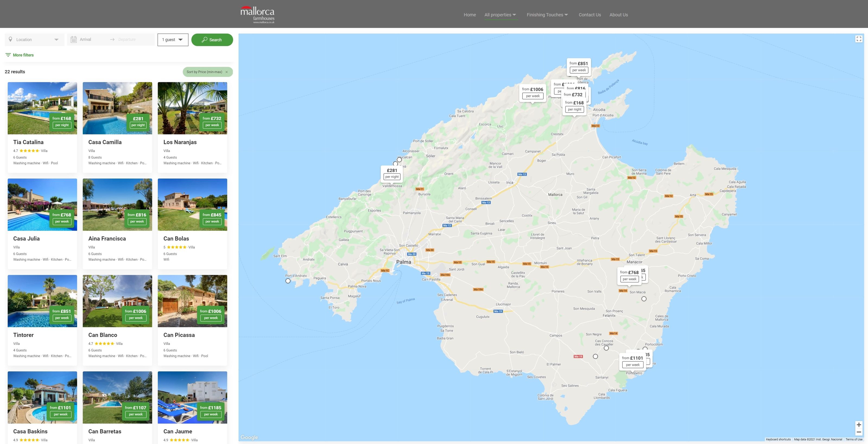The image size is (868, 444).
Task: Zoom in on the map
Action: click(859, 425)
